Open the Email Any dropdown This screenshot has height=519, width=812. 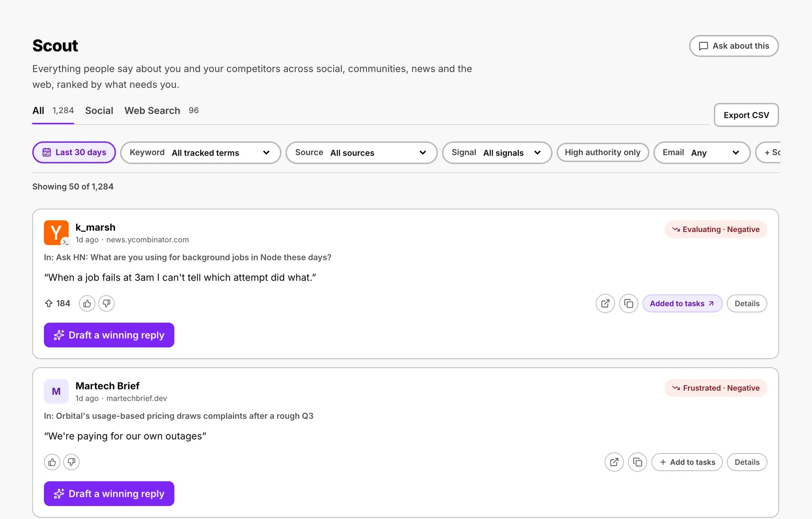(x=702, y=153)
